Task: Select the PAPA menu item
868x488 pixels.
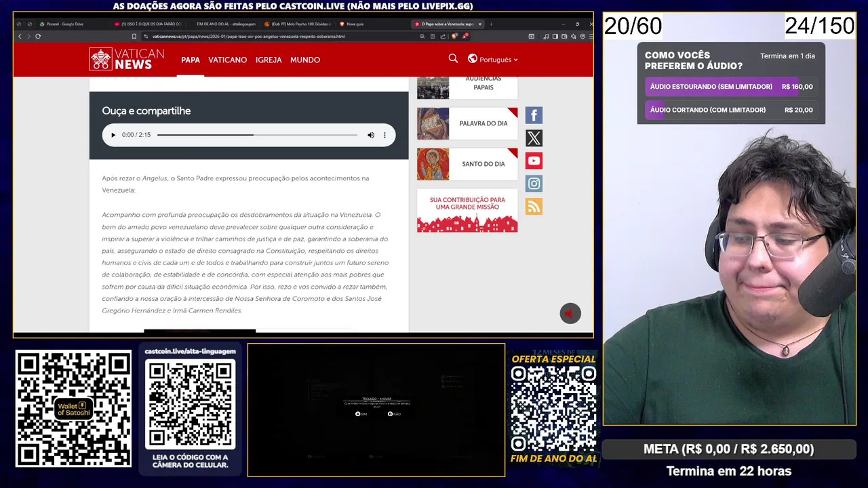Action: [191, 60]
